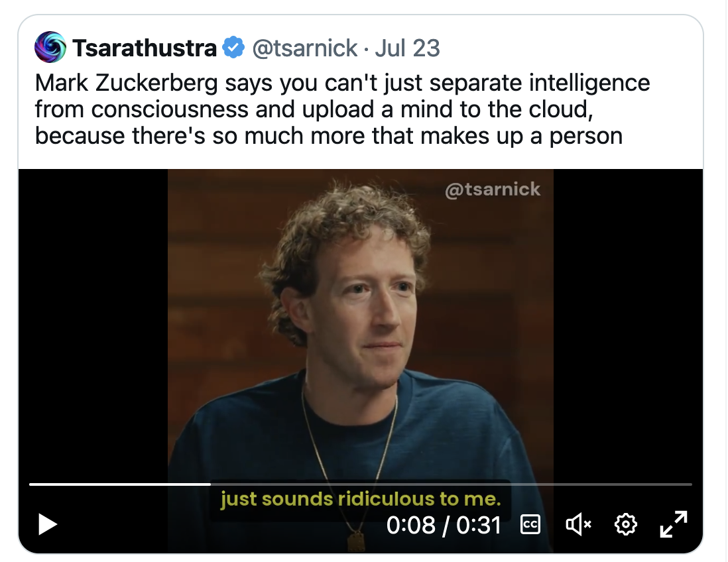Seek within the unplayed part of progress bar
The image size is (728, 562).
point(451,484)
